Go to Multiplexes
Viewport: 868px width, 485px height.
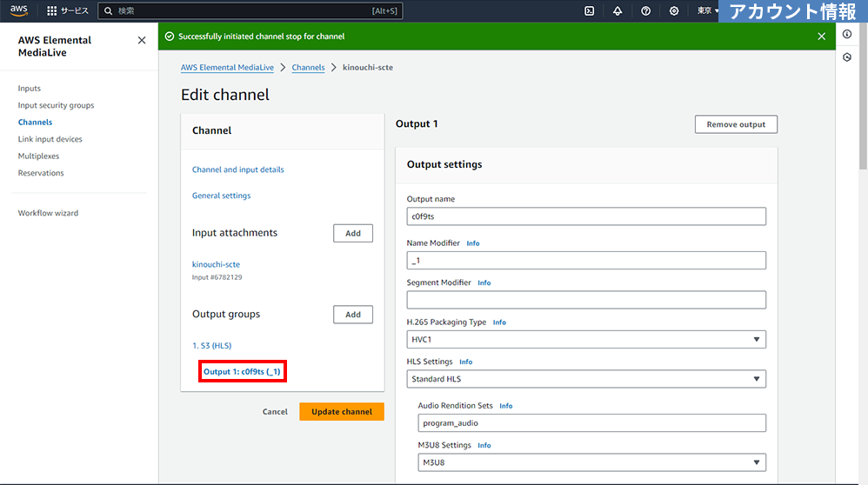(38, 156)
